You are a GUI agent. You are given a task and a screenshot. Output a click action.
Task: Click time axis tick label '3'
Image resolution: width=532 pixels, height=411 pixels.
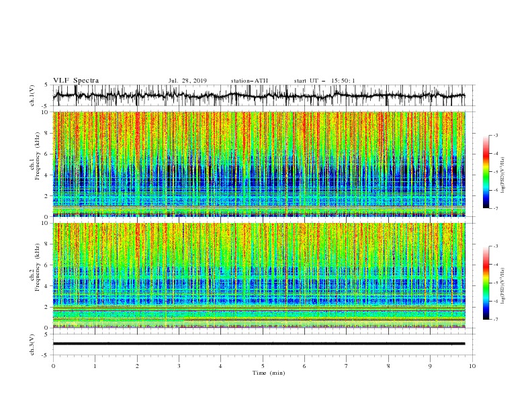point(179,366)
